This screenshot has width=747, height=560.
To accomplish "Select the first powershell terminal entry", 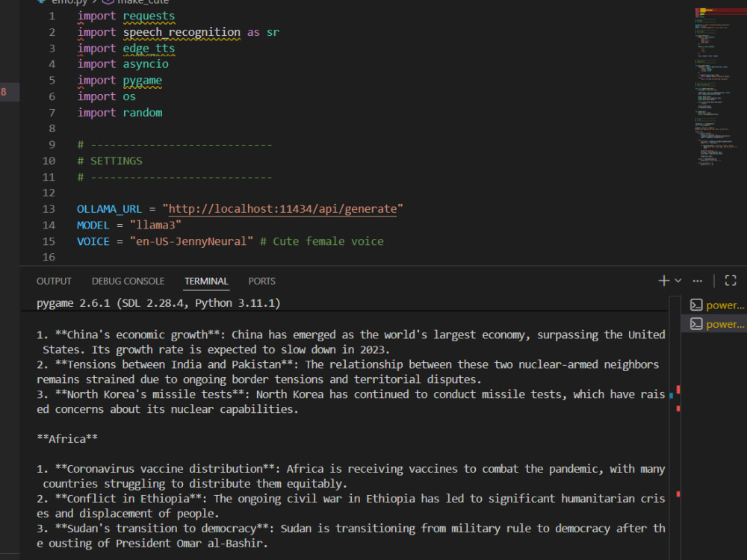I will pos(716,305).
